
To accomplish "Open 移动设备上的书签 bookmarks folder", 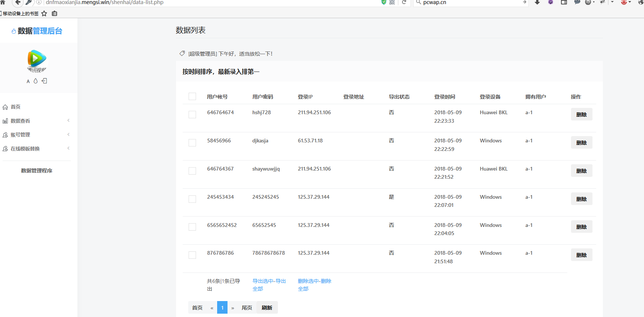I will point(20,13).
